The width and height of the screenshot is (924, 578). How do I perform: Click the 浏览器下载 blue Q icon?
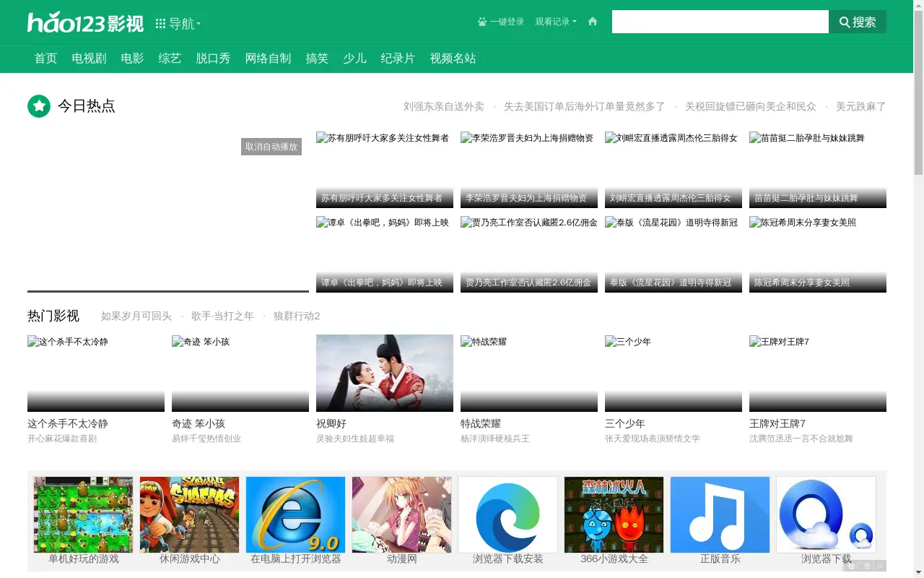[x=826, y=514]
